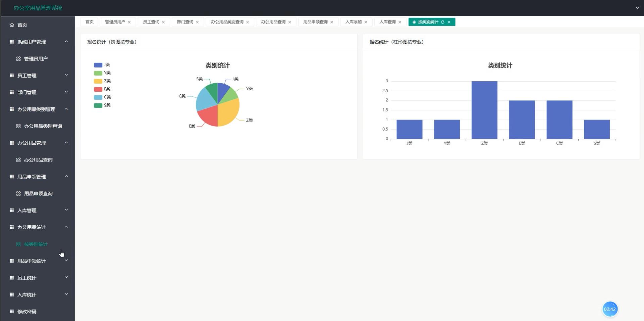This screenshot has height=321, width=644.
Task: Click the 按类别统计 icon in sidebar
Action: point(18,244)
